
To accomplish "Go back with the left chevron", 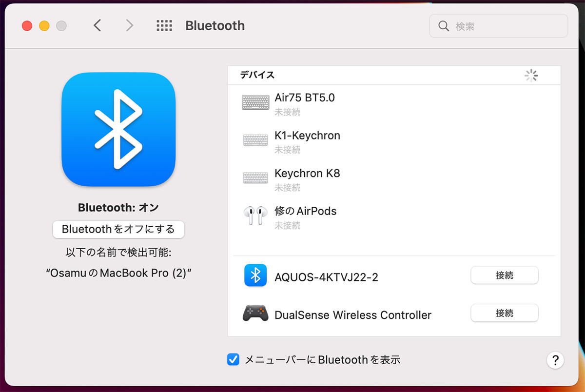I will click(97, 25).
